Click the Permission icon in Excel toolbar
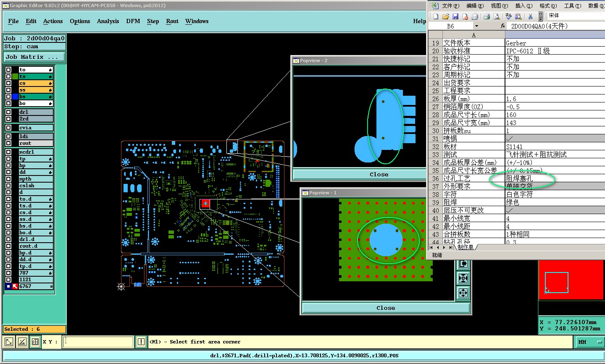The height and width of the screenshot is (364, 605). [x=465, y=16]
